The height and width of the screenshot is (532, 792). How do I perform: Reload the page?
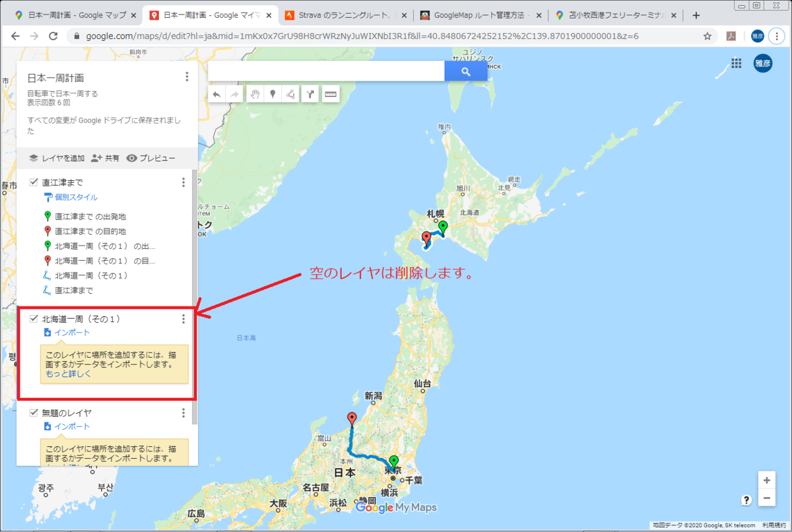tap(53, 36)
